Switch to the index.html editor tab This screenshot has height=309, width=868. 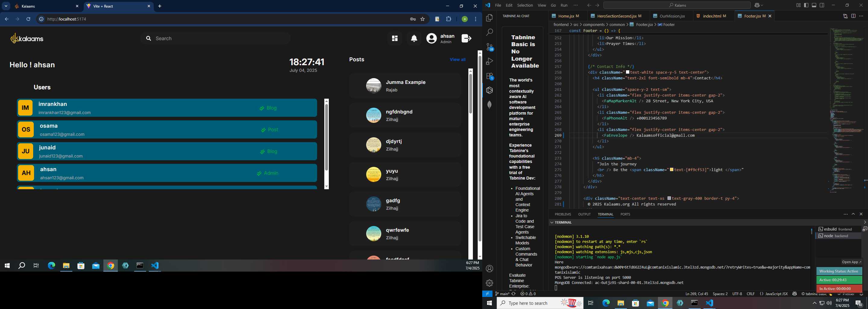(712, 16)
